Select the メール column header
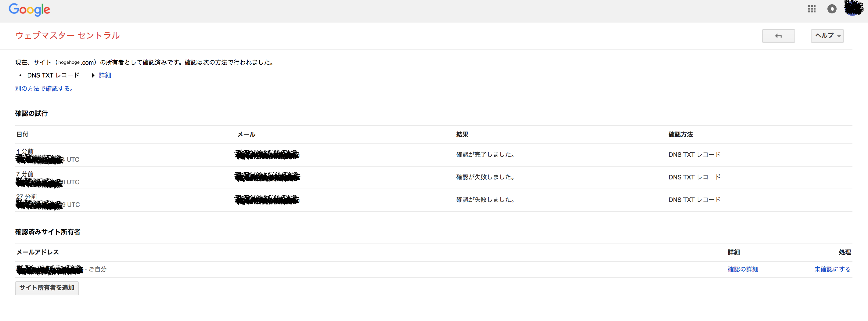This screenshot has height=321, width=868. click(246, 134)
